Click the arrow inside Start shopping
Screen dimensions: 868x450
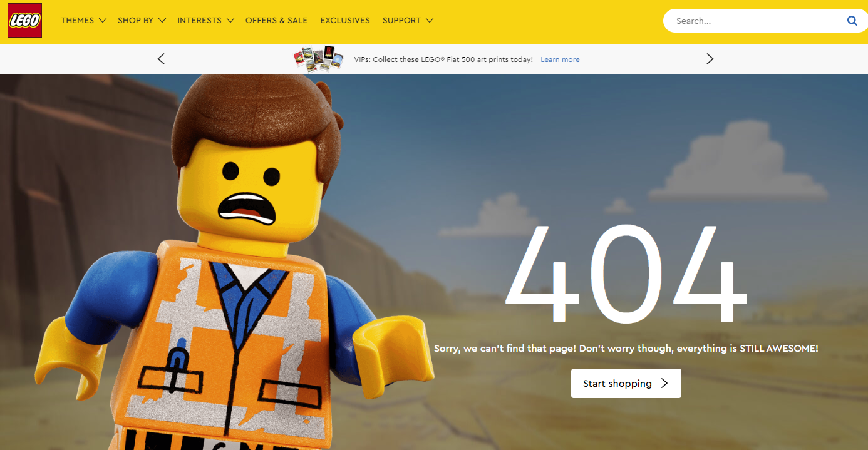pyautogui.click(x=664, y=384)
